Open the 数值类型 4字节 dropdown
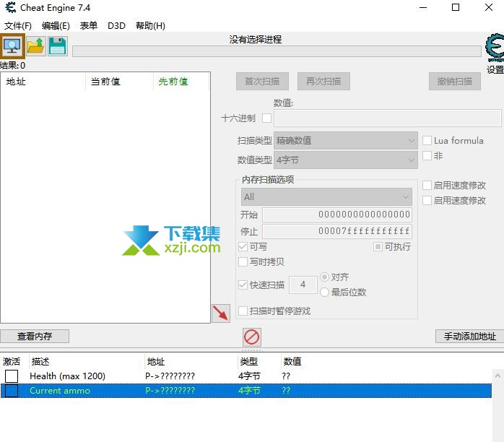 [346, 160]
